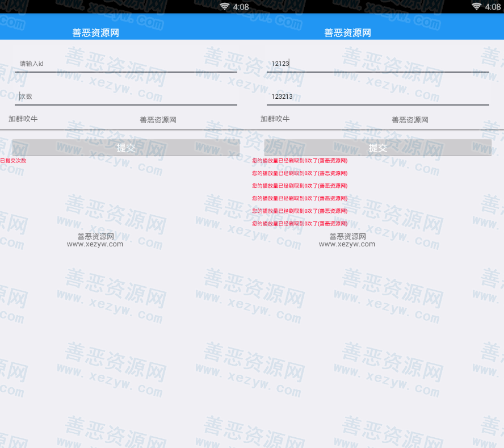This screenshot has width=504, height=448.
Task: Click the count field containing 123213
Action: point(377,97)
